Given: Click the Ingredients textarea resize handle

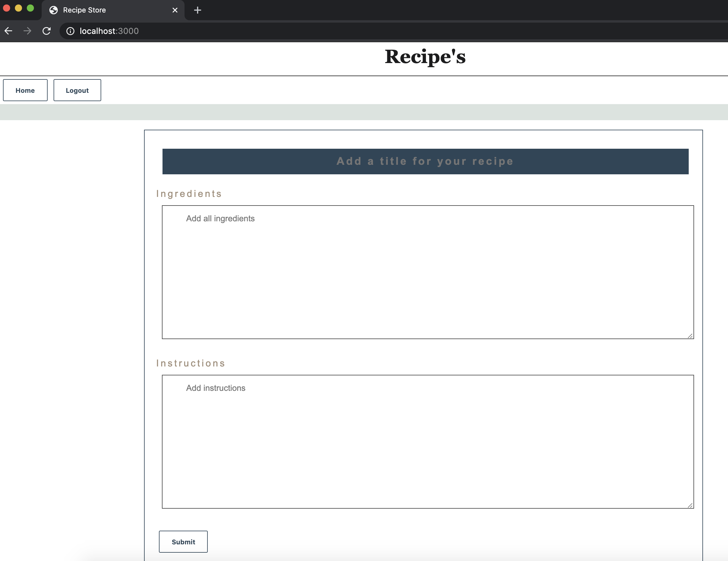Looking at the screenshot, I should (x=690, y=336).
